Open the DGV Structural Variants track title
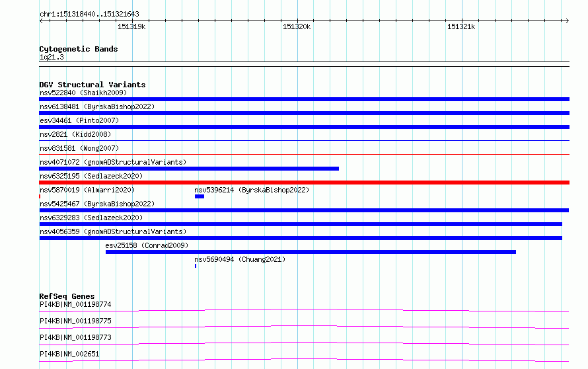This screenshot has width=588, height=369. point(92,85)
